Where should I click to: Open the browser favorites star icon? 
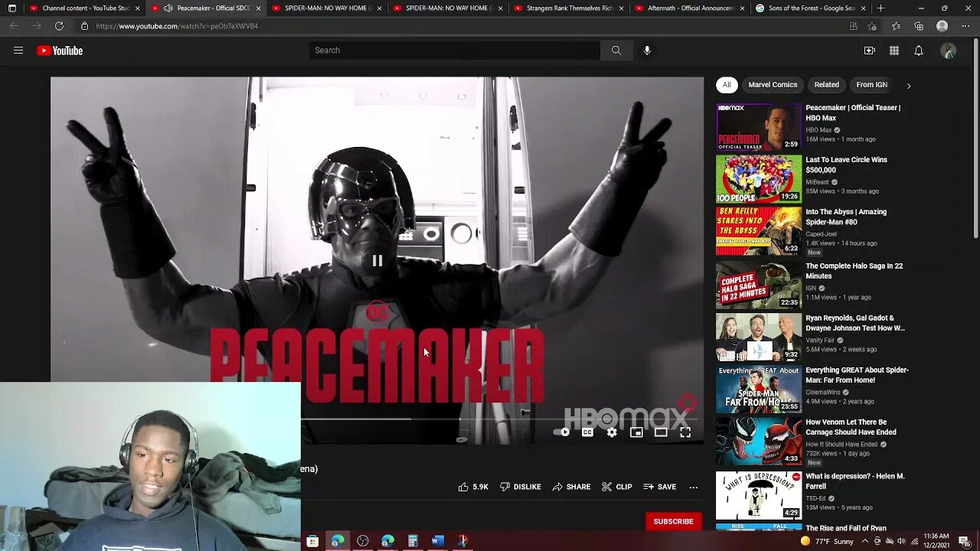896,26
